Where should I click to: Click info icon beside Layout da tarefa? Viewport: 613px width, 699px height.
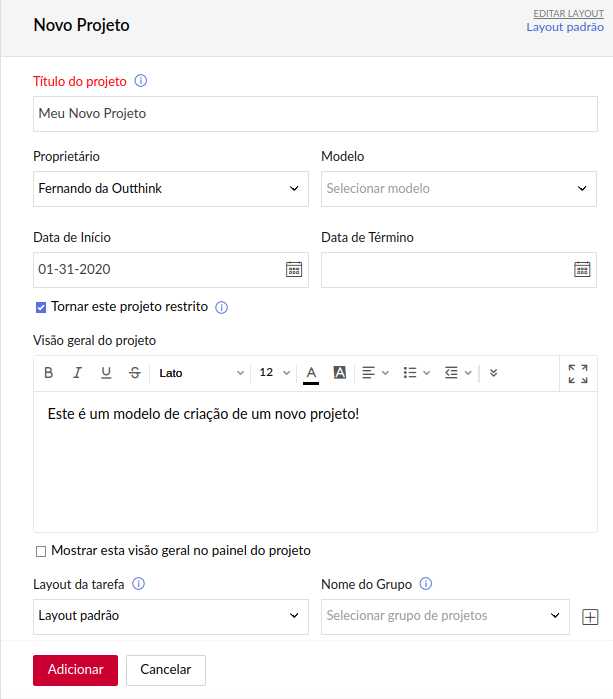click(x=139, y=584)
